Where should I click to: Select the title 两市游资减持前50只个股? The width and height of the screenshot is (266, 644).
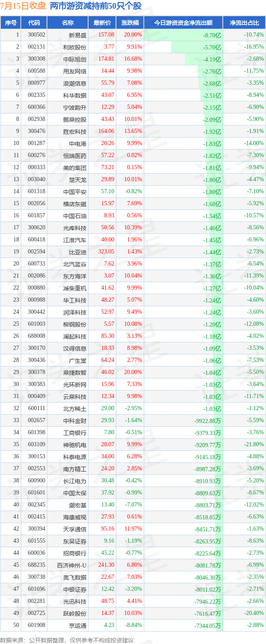(x=96, y=6)
